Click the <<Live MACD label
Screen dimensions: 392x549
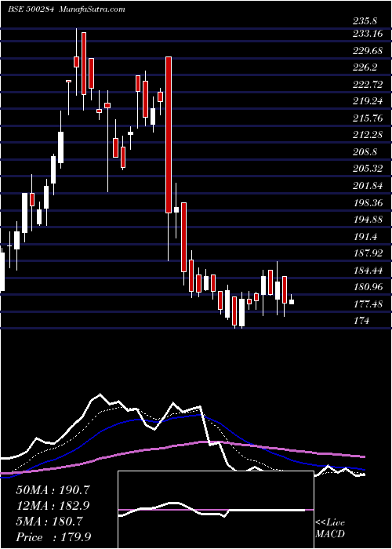330,529
